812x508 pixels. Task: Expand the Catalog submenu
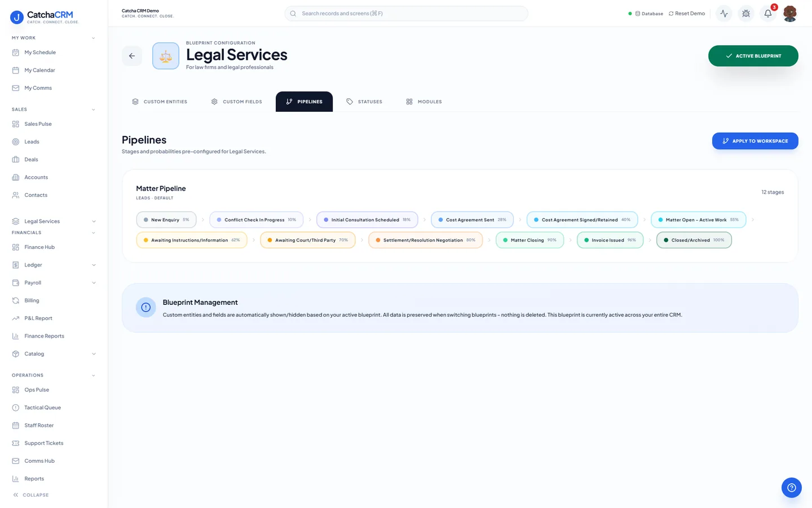coord(94,354)
